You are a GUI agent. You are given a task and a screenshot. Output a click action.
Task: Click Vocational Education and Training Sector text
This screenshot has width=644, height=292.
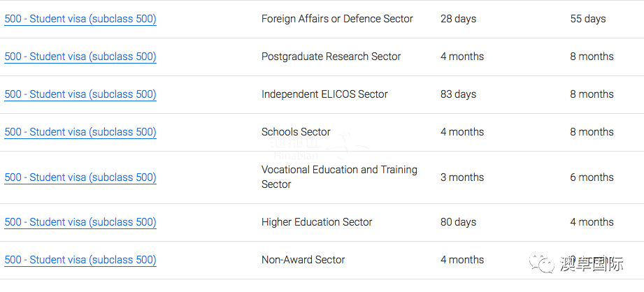pyautogui.click(x=339, y=177)
